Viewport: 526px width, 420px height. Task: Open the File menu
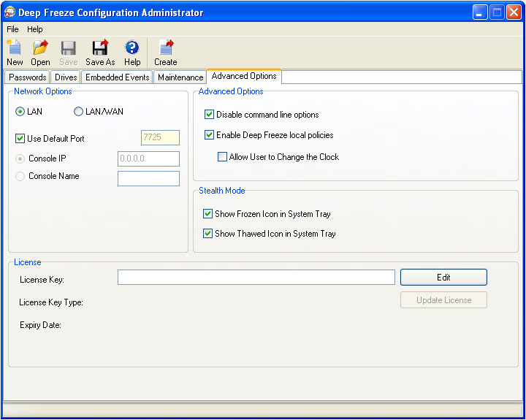(x=12, y=29)
